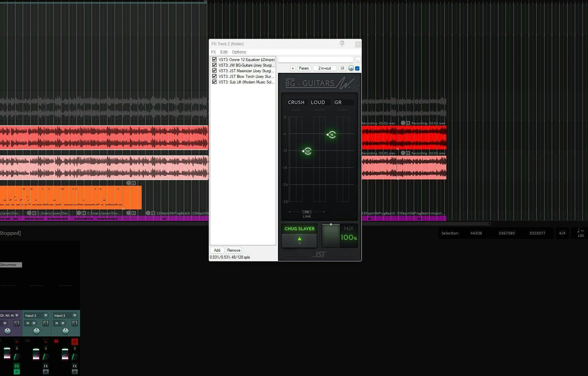Screen dimensions: 588x376
Task: Click the CHUG SLAYER up arrow
Action: point(299,238)
